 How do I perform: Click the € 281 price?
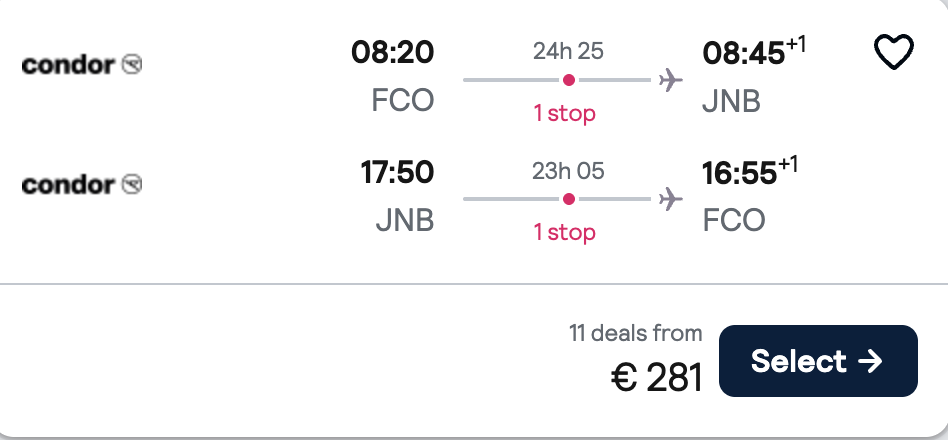tap(657, 378)
